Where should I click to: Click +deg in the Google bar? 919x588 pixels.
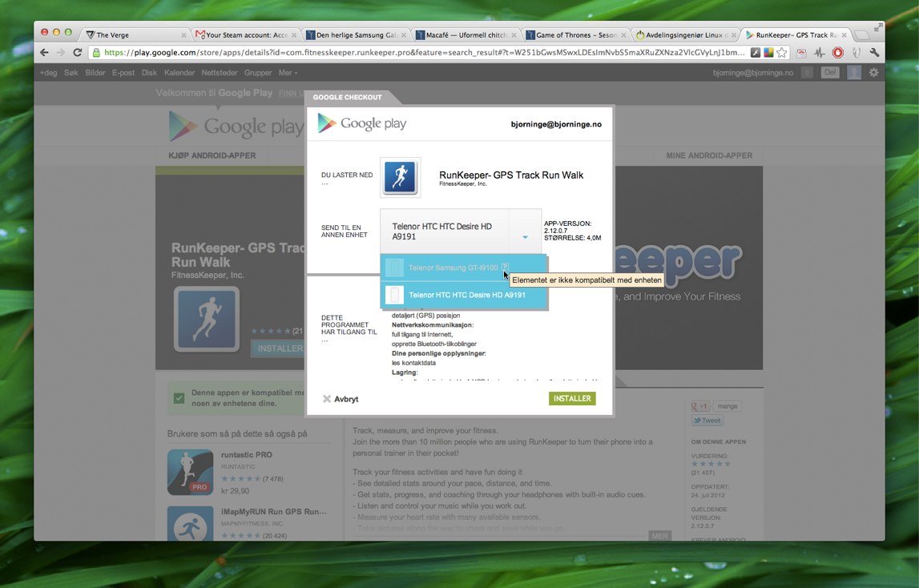pos(49,73)
